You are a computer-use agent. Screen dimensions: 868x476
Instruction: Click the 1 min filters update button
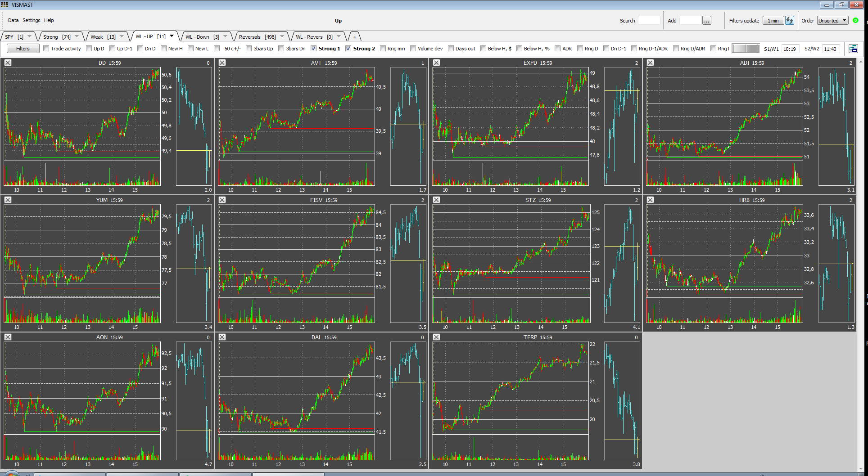[x=773, y=21]
